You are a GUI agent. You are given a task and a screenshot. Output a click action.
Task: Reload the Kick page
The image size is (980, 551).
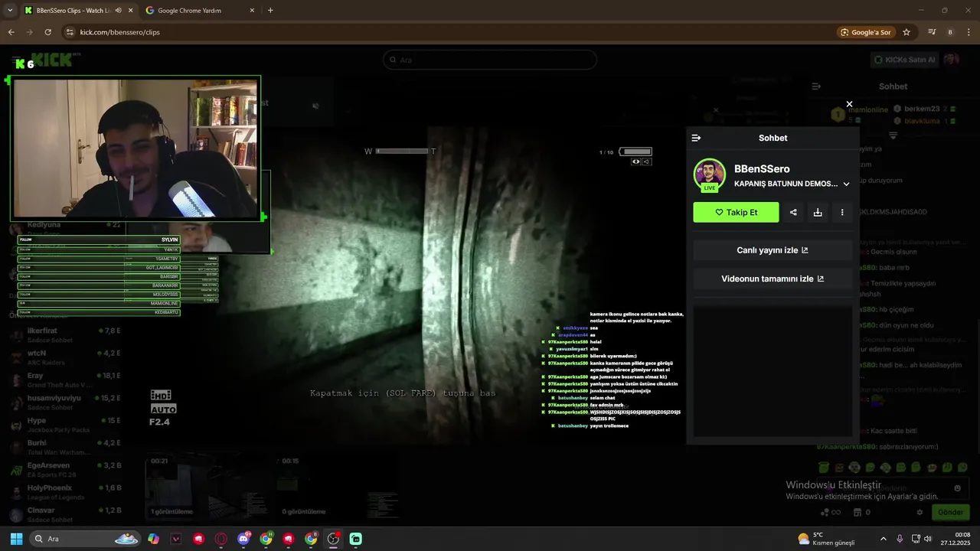(47, 32)
